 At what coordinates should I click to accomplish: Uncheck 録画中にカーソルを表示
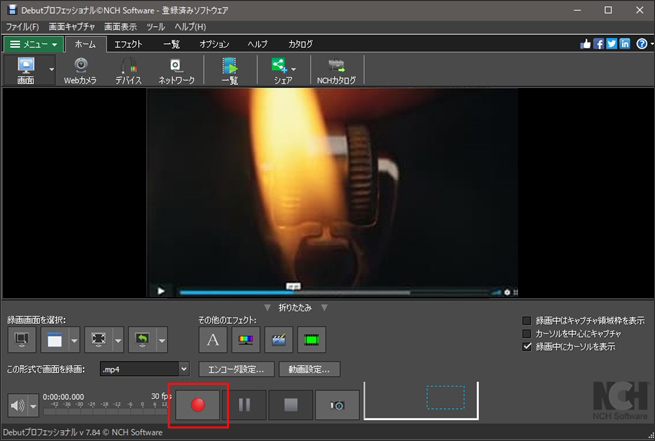click(527, 347)
